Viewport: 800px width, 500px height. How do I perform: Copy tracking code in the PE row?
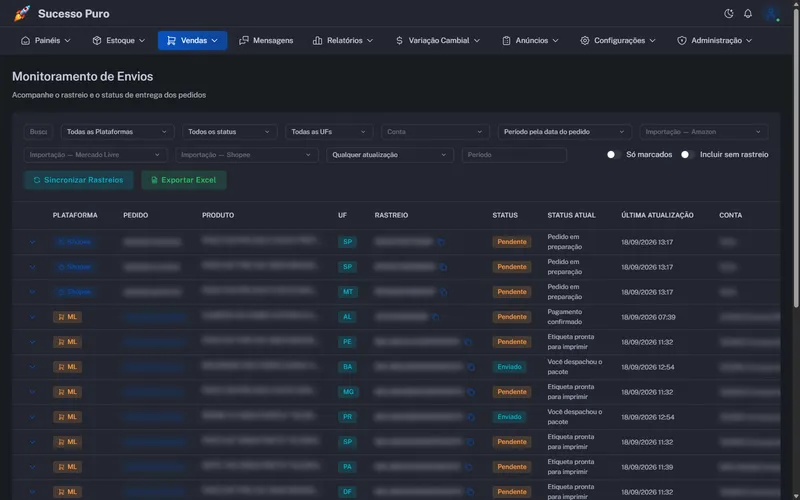tap(468, 342)
